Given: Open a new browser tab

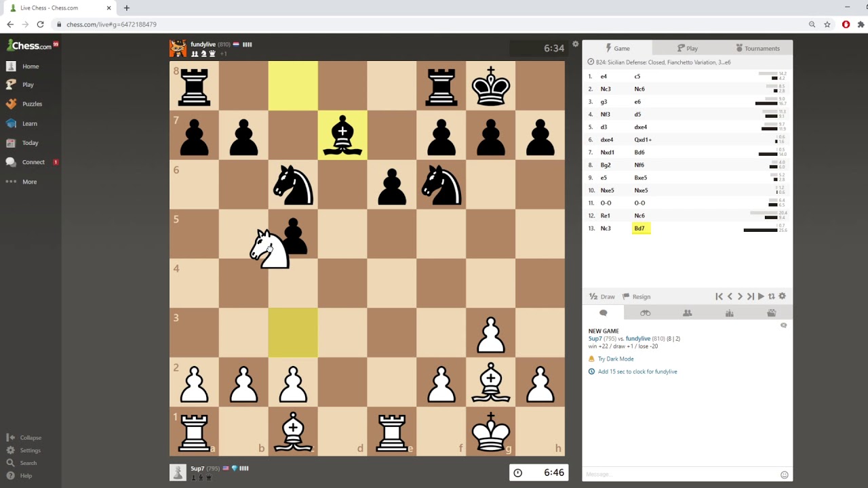Looking at the screenshot, I should pos(126,8).
